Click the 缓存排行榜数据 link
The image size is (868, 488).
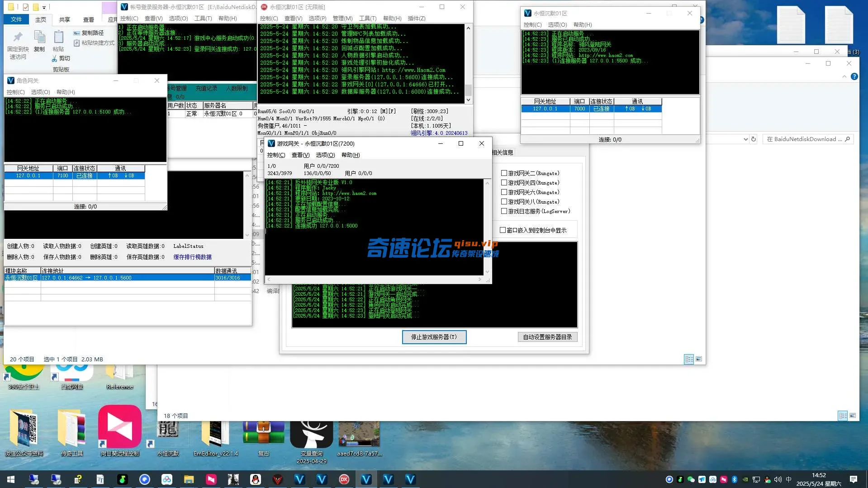[x=192, y=257]
